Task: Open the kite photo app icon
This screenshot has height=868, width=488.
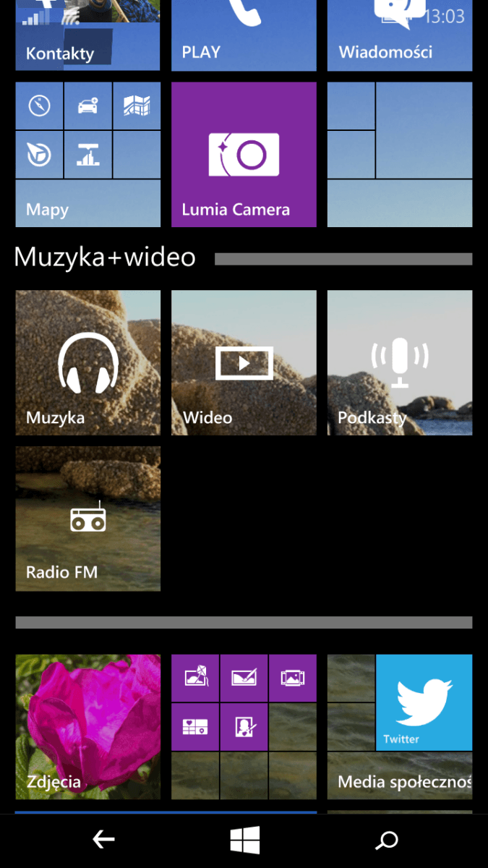Action: (195, 678)
